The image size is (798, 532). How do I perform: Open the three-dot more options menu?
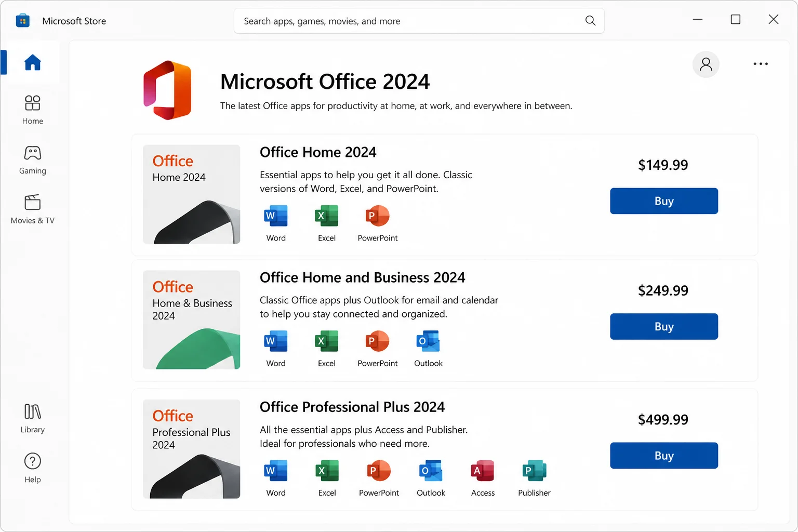coord(761,64)
